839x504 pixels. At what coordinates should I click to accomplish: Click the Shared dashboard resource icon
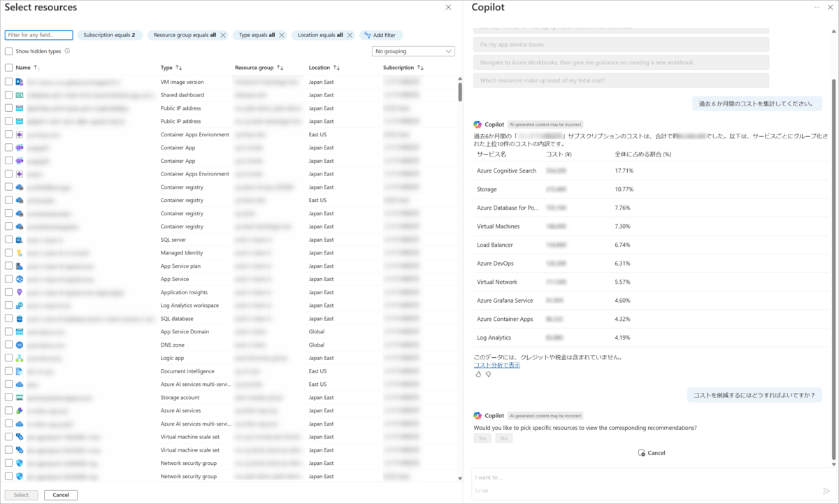coord(20,95)
